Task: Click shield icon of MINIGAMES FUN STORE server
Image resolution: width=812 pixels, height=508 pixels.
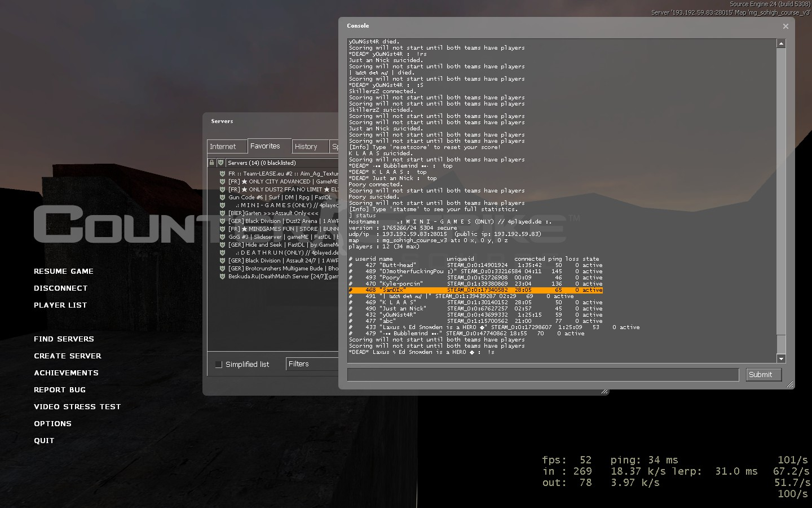Action: tap(222, 229)
